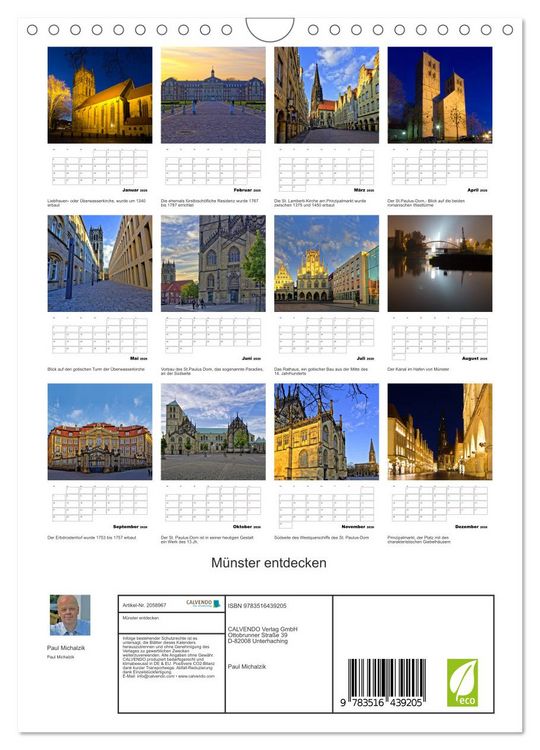The height and width of the screenshot is (750, 540).
Task: Click the Juli month label
Action: click(x=365, y=358)
